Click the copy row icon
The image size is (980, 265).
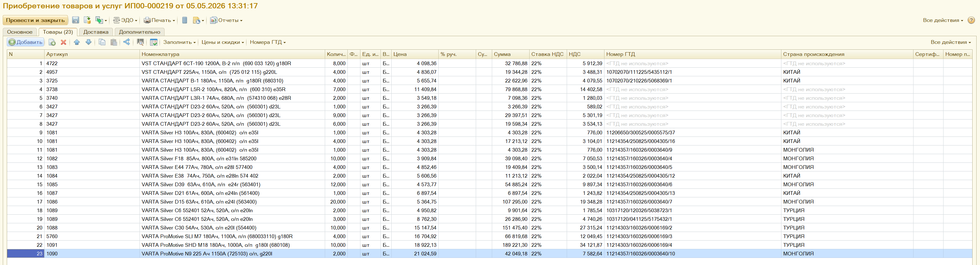pyautogui.click(x=52, y=42)
